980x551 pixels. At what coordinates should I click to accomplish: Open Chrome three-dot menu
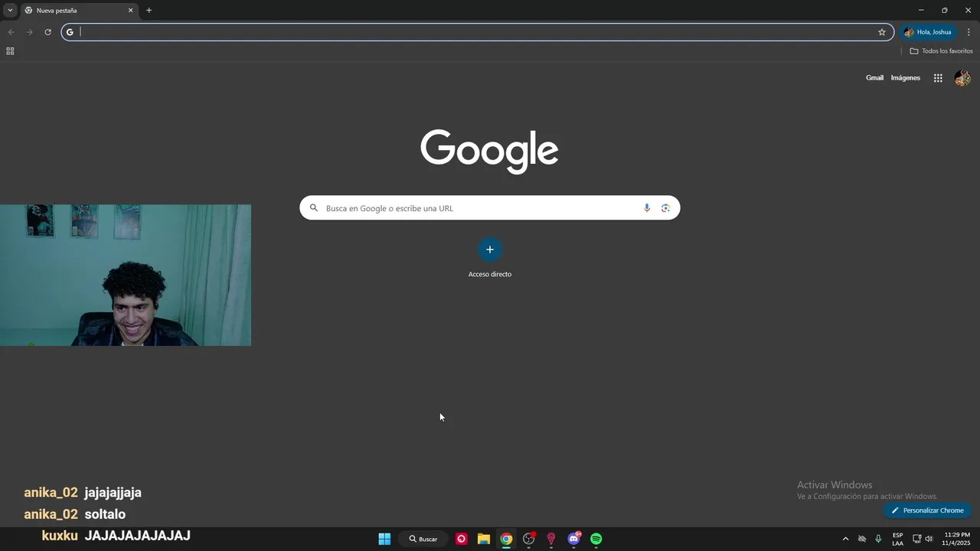coord(969,32)
